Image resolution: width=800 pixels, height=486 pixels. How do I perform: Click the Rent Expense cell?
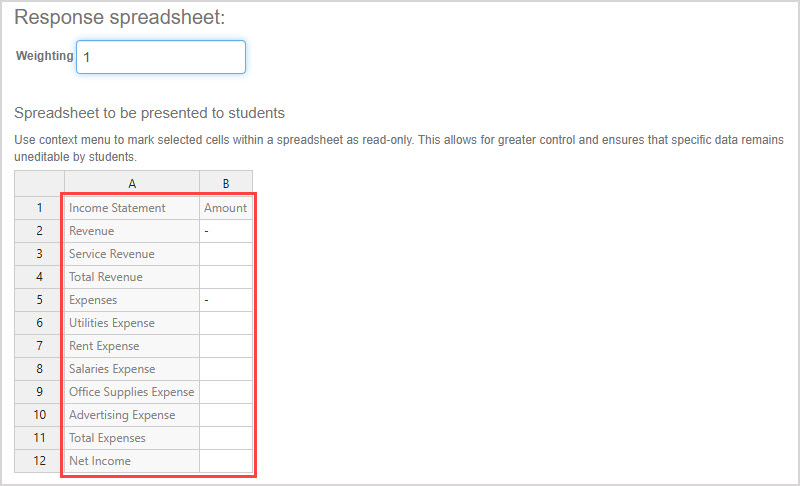click(x=132, y=346)
